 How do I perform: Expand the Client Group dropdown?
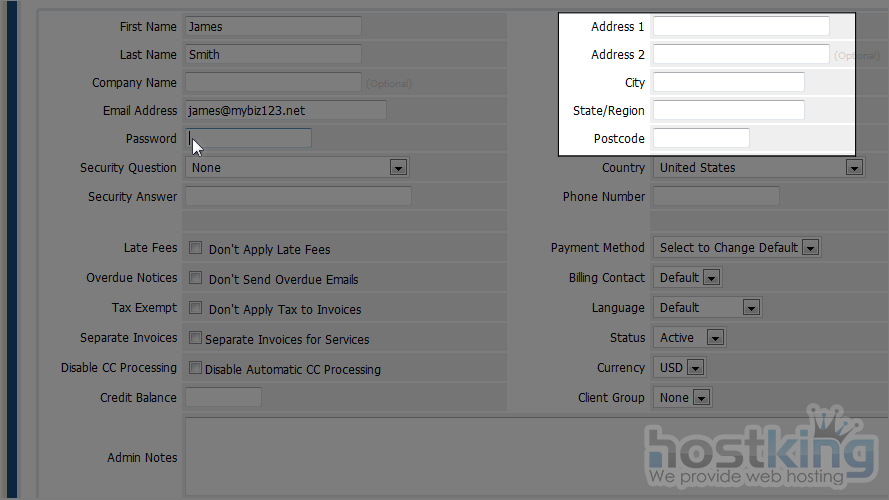(683, 398)
